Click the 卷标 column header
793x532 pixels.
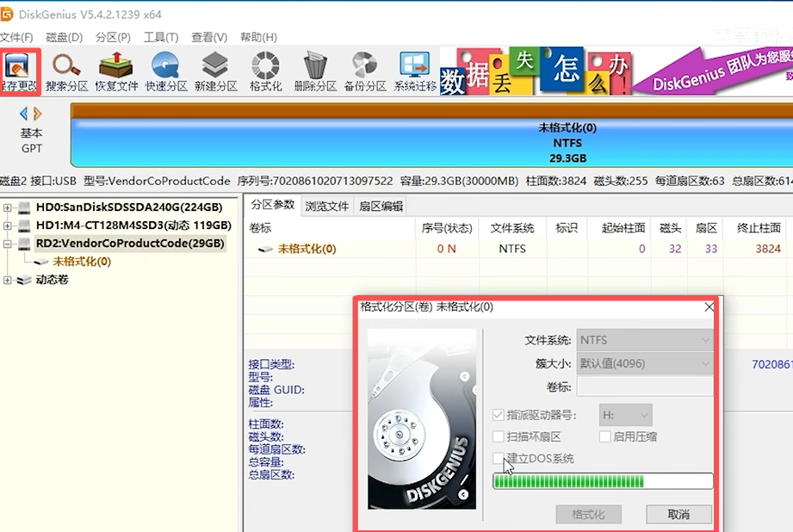[331, 229]
